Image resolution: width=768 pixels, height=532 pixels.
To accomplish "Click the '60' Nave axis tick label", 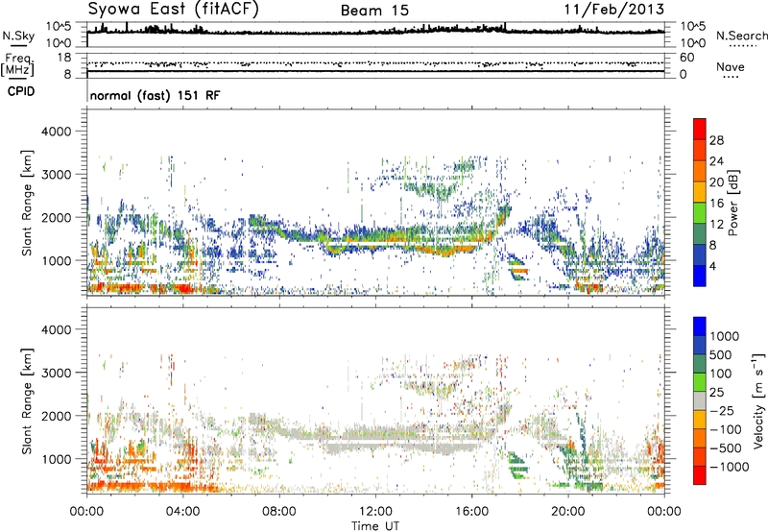I will coord(686,58).
